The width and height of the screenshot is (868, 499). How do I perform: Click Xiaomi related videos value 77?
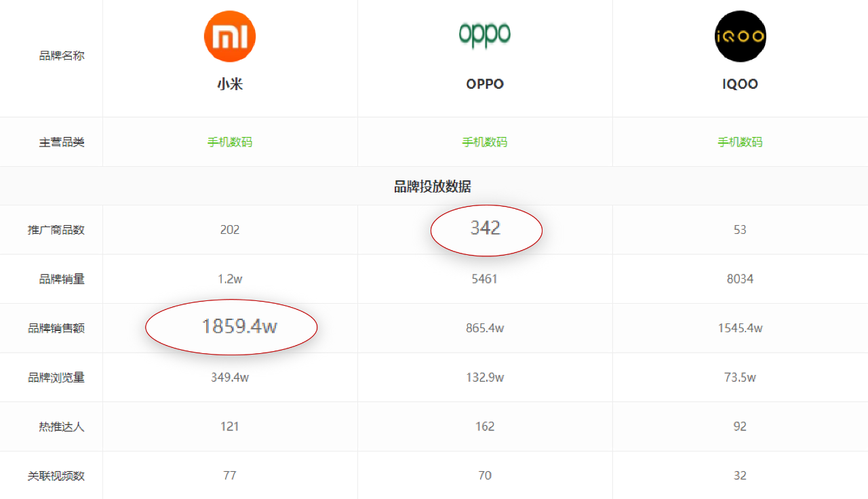230,476
